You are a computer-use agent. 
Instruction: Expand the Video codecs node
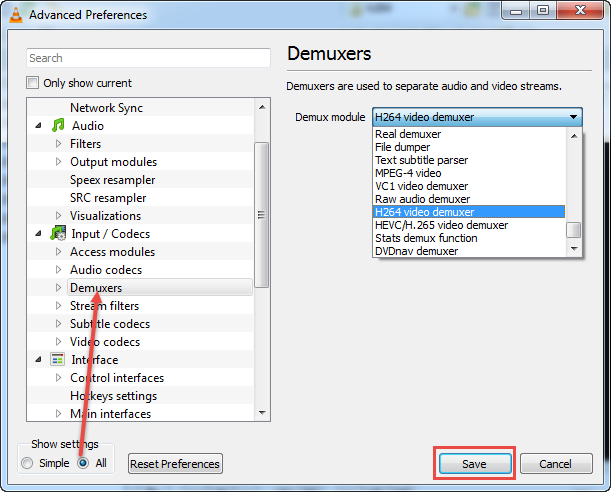pos(58,342)
